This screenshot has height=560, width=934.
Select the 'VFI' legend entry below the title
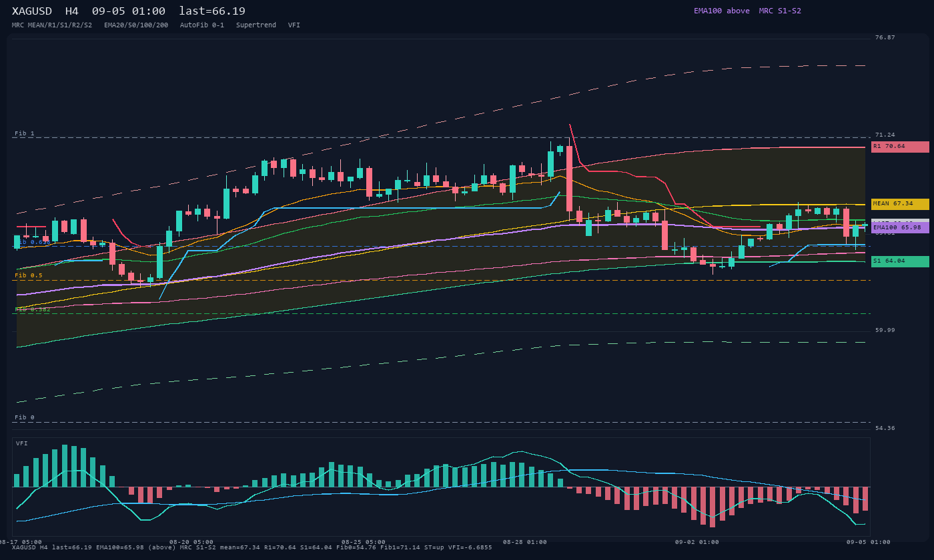[294, 25]
